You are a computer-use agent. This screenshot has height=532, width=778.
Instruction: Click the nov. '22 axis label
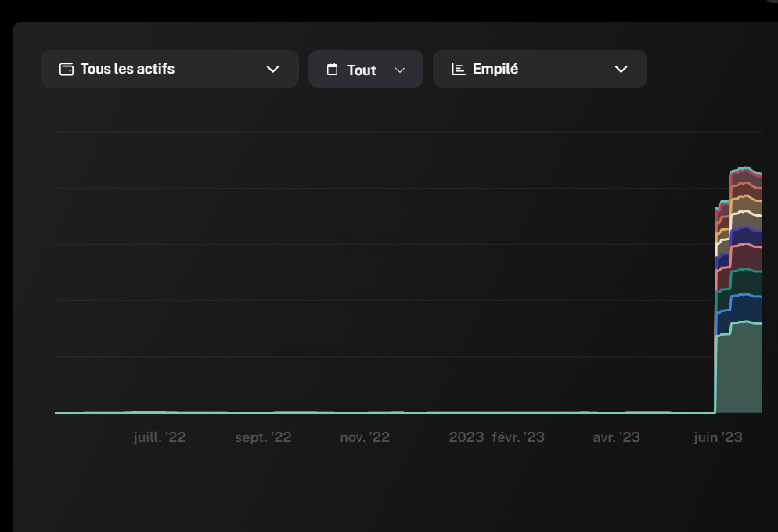(x=365, y=437)
